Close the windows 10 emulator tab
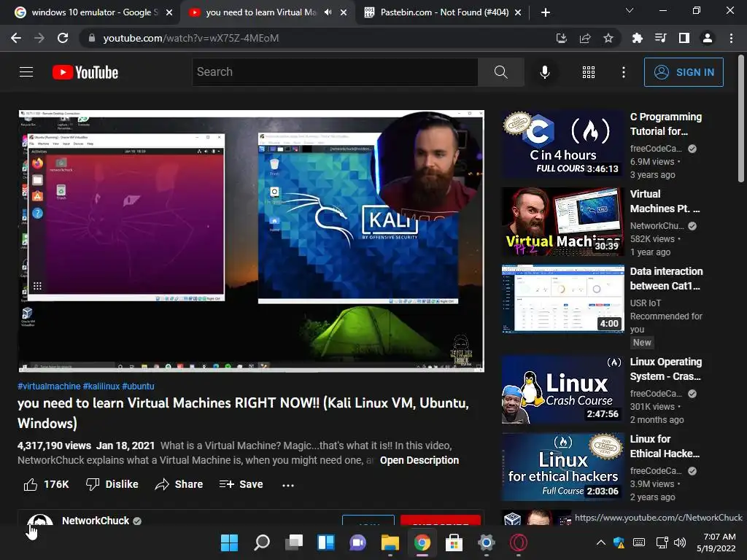The width and height of the screenshot is (747, 560). pos(169,12)
